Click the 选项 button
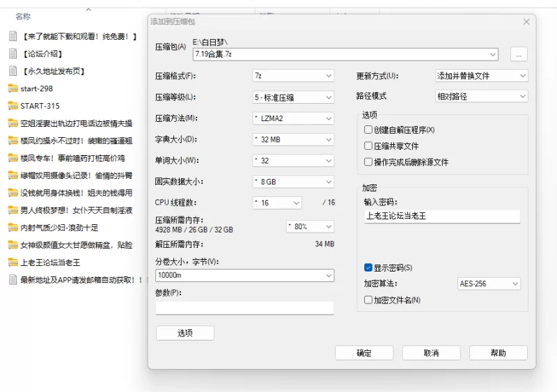557x392 pixels. coord(185,333)
